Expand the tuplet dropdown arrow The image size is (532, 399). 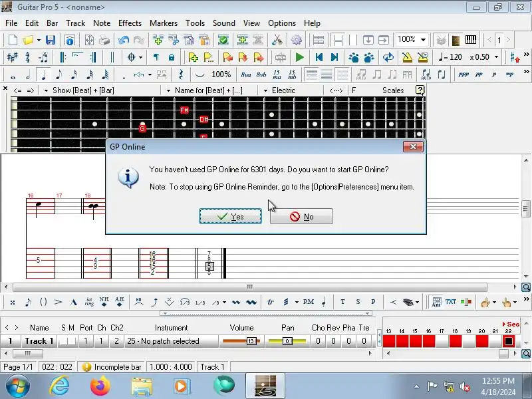pyautogui.click(x=150, y=74)
